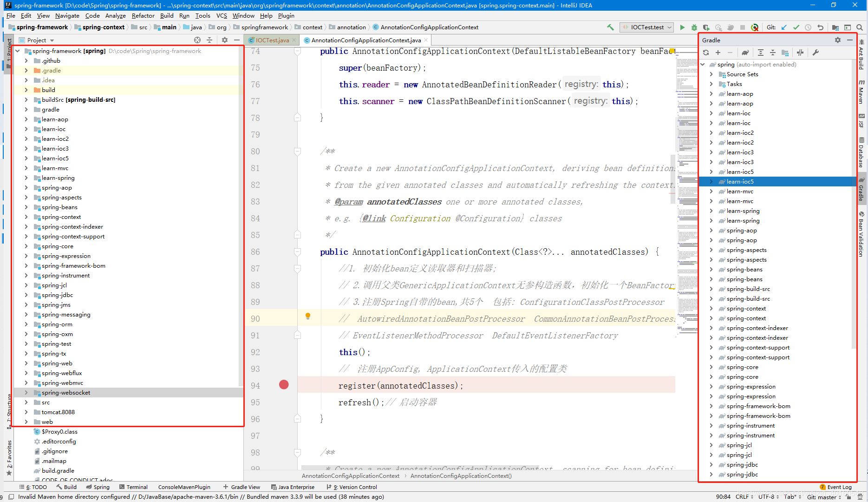The width and height of the screenshot is (868, 502).
Task: Run with coverage icon in main toolbar
Action: click(706, 27)
